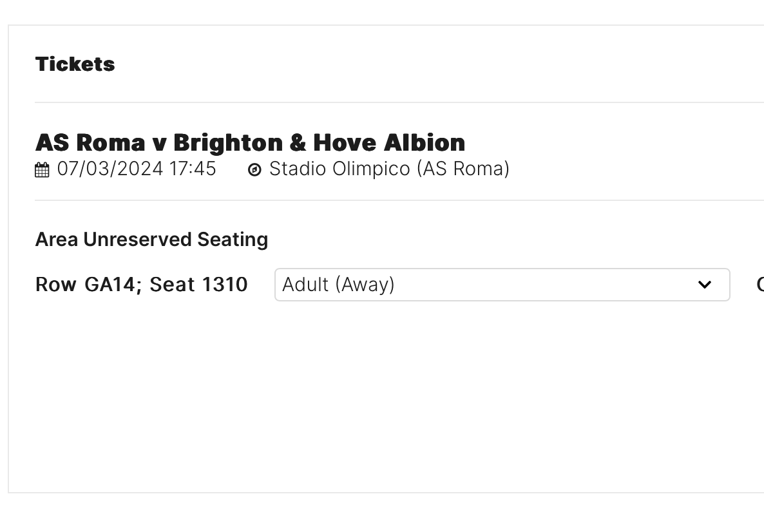This screenshot has height=532, width=764.
Task: Click the 07/03/2024 date text
Action: pyautogui.click(x=110, y=169)
